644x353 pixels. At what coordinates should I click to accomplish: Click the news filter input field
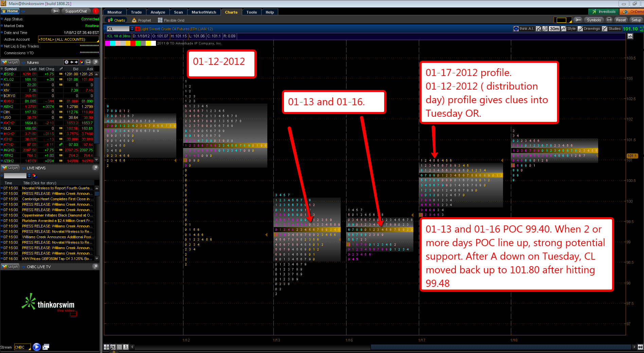point(15,175)
